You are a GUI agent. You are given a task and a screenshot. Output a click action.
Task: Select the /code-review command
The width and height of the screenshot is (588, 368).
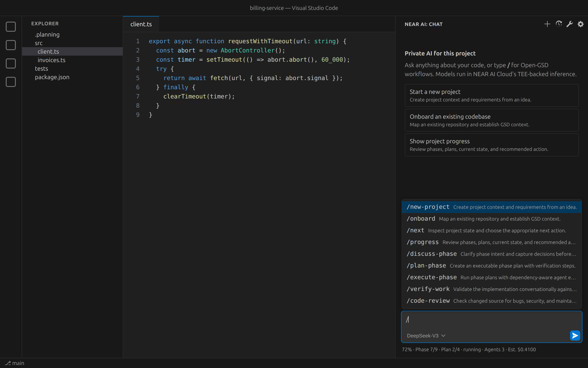(492, 301)
